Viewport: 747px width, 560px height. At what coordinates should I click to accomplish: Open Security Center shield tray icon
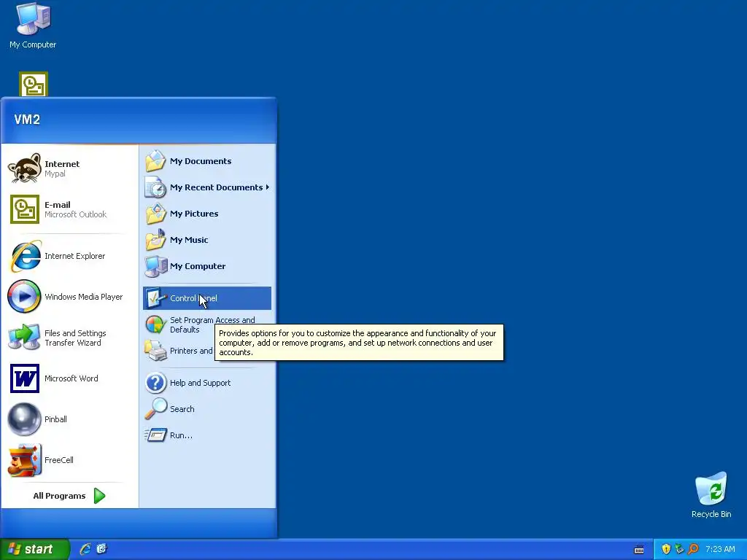[x=666, y=549]
